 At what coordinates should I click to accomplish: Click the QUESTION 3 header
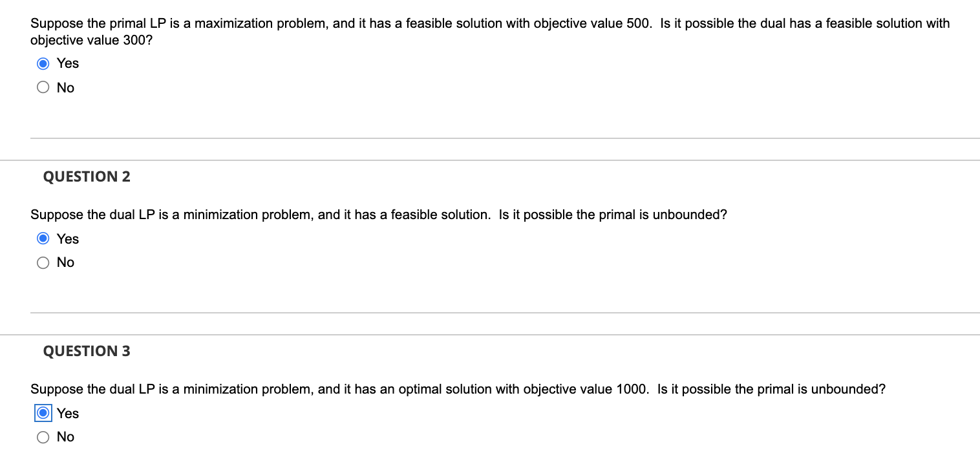pyautogui.click(x=87, y=351)
